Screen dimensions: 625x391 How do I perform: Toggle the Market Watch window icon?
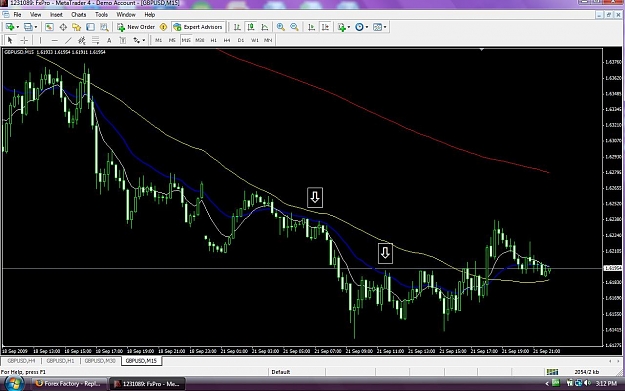(x=49, y=27)
